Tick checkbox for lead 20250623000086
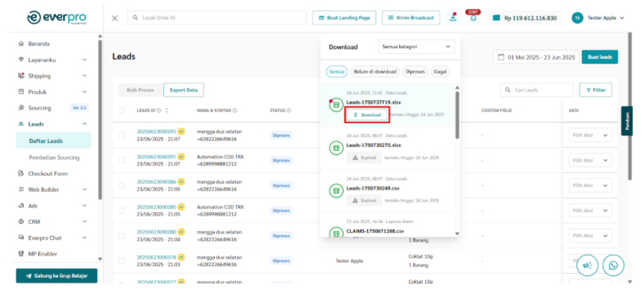 coord(122,185)
